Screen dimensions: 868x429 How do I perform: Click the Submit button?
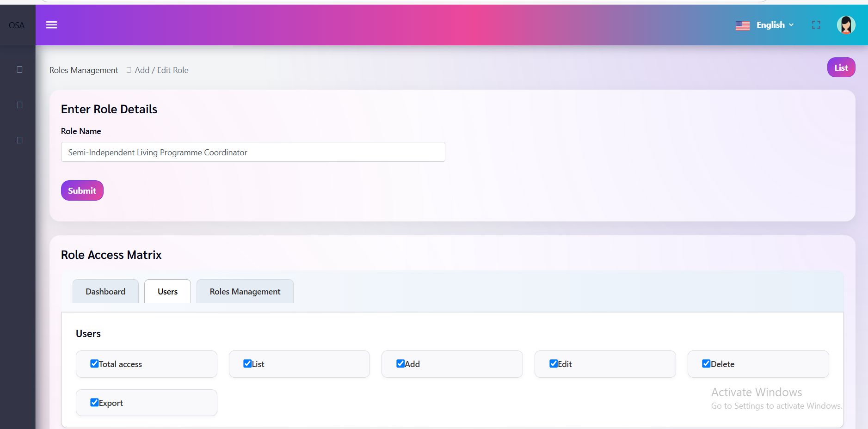click(x=82, y=190)
